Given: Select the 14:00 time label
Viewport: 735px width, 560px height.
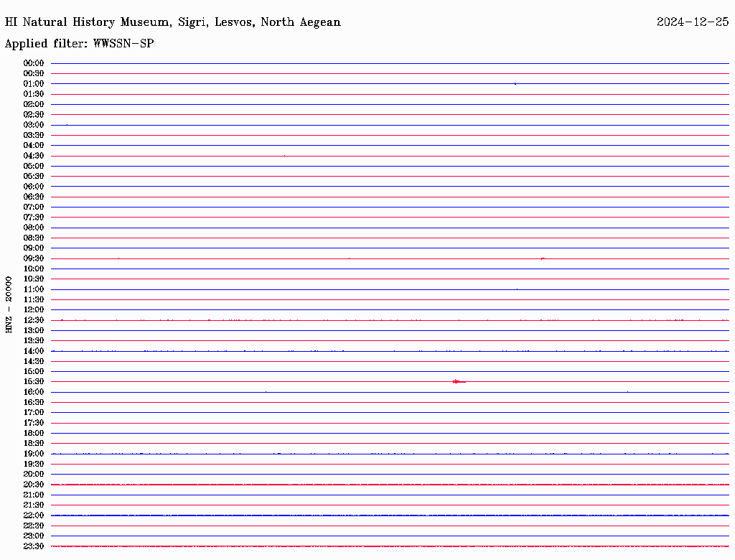Looking at the screenshot, I should click(x=34, y=351).
